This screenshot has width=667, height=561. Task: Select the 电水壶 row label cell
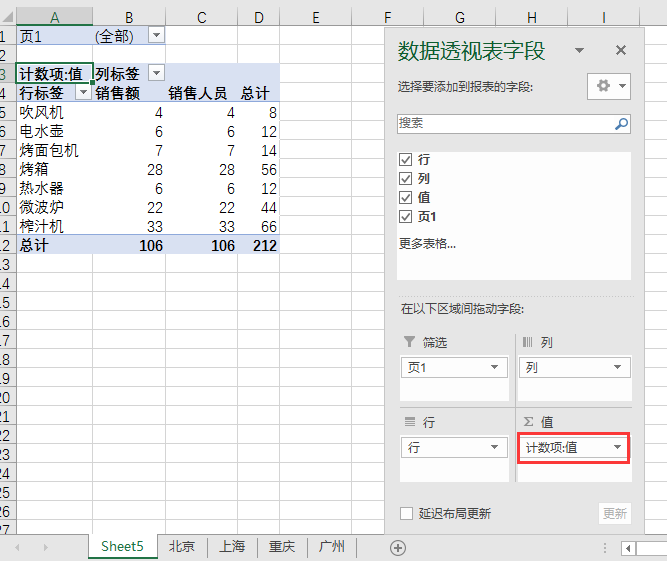click(x=54, y=131)
